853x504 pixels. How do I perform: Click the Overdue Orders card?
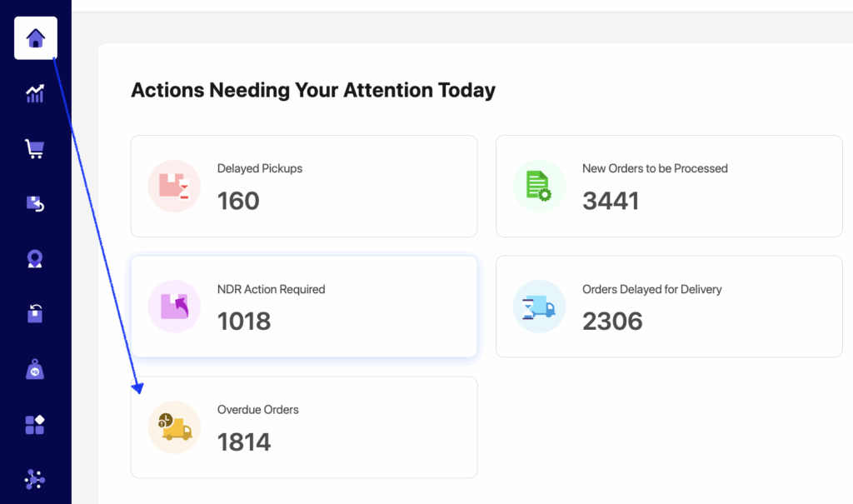(x=304, y=427)
